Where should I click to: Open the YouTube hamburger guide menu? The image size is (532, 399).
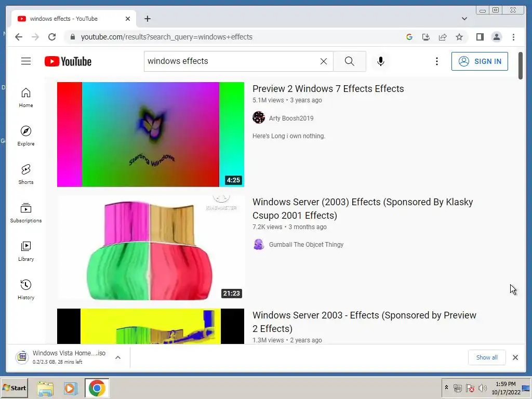click(26, 61)
